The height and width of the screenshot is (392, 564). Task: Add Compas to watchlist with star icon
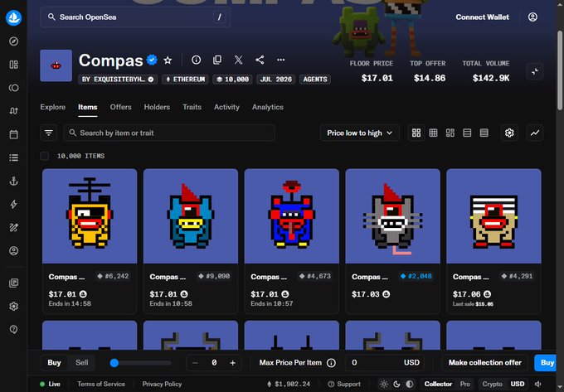168,60
